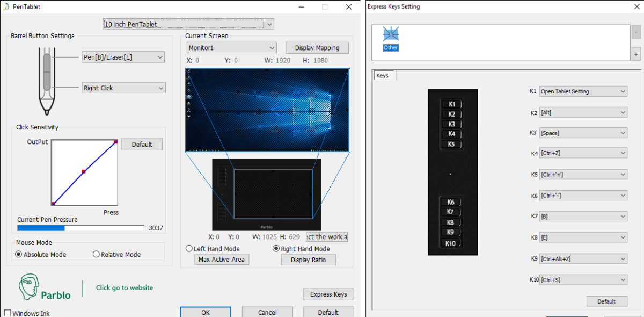This screenshot has height=317, width=644.
Task: Switch to the Keys tab
Action: point(383,76)
